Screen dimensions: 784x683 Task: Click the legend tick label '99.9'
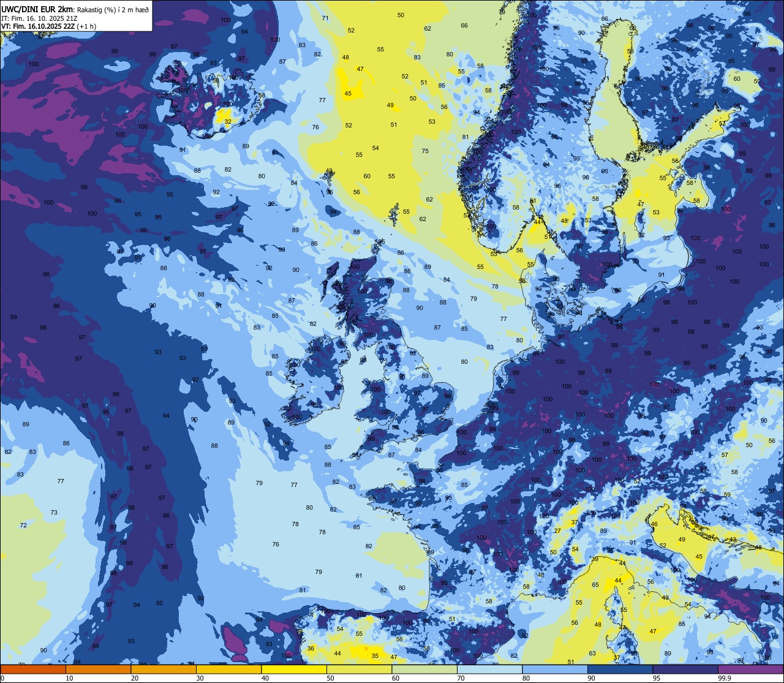click(x=725, y=678)
